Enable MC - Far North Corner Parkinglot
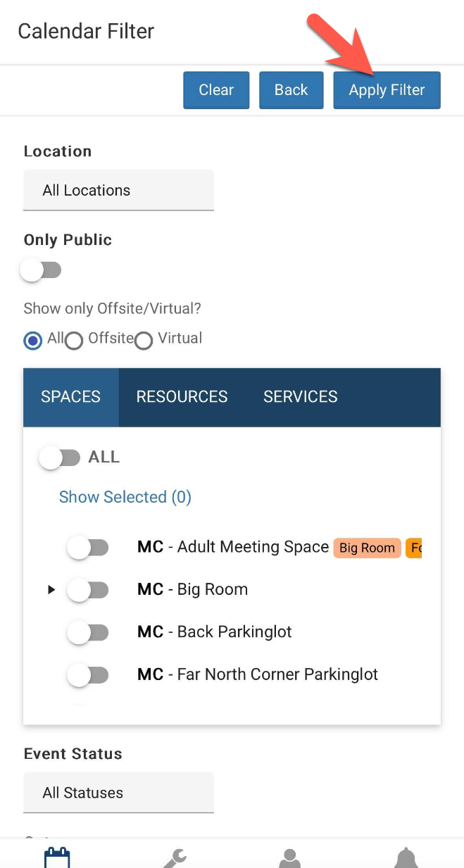This screenshot has width=464, height=868. point(88,674)
